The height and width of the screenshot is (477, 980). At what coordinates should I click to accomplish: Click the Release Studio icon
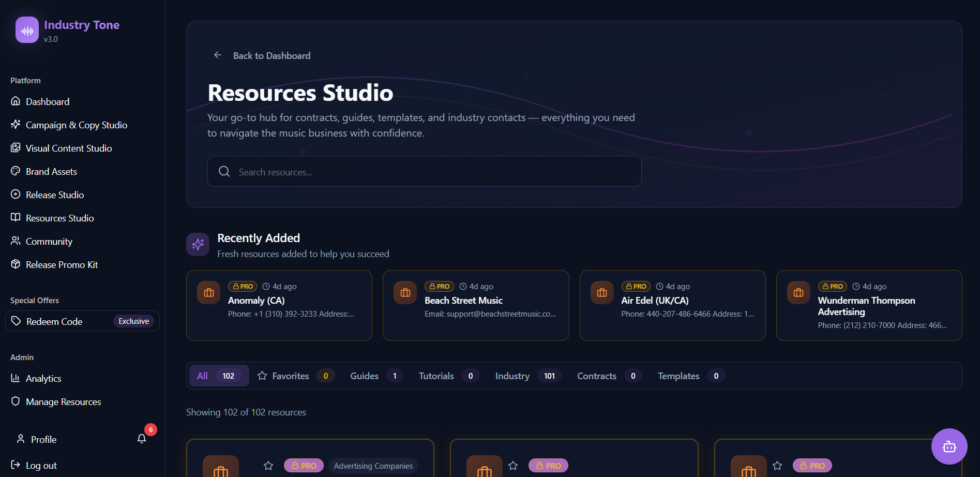point(16,195)
